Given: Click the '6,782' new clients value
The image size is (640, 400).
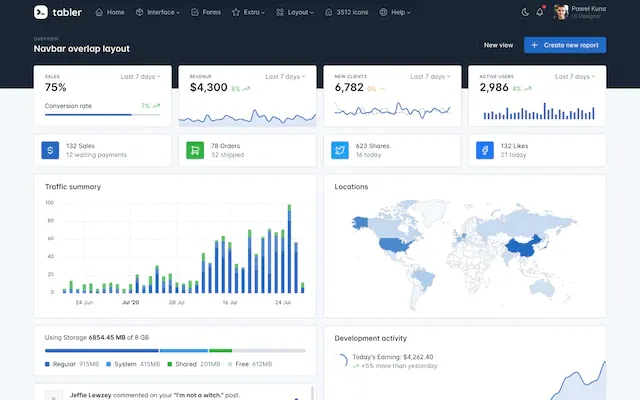Looking at the screenshot, I should [349, 87].
